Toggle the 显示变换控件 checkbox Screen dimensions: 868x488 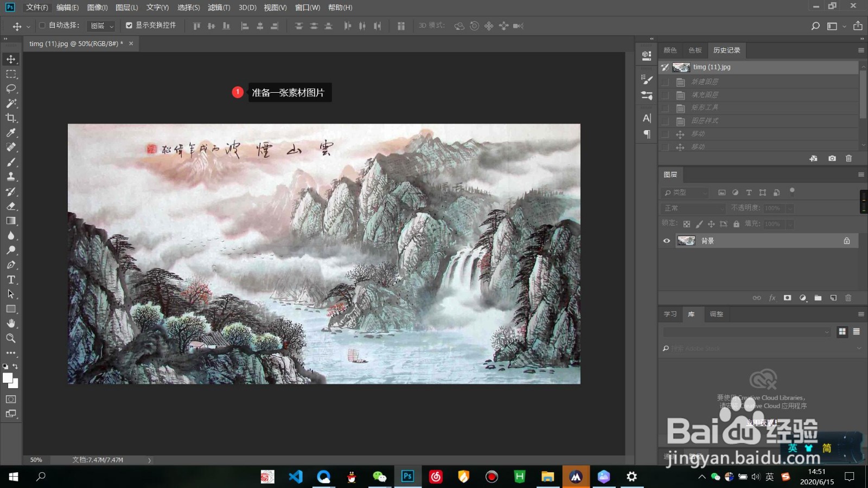[x=129, y=25]
